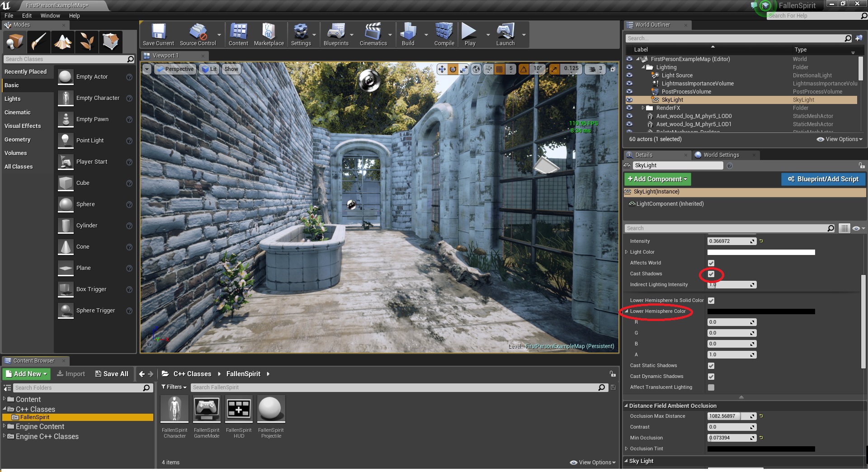Click the Build toolbar icon

click(x=408, y=34)
